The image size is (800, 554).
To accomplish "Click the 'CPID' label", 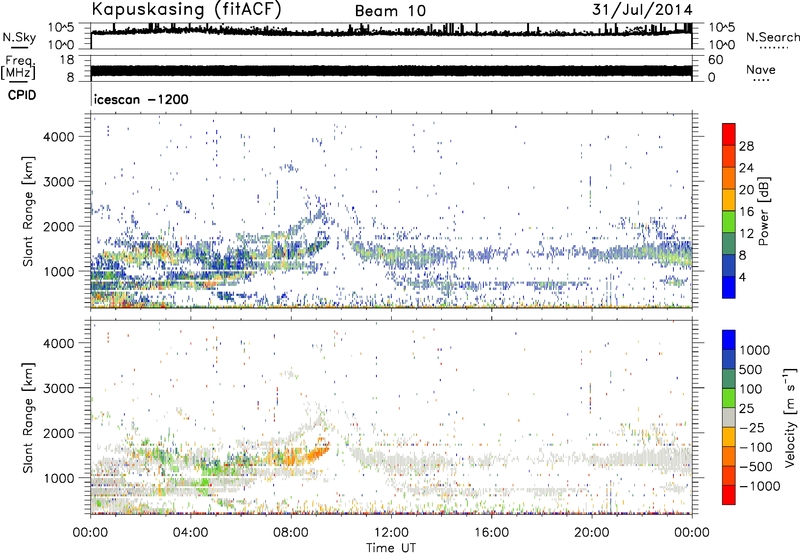I will (22, 95).
